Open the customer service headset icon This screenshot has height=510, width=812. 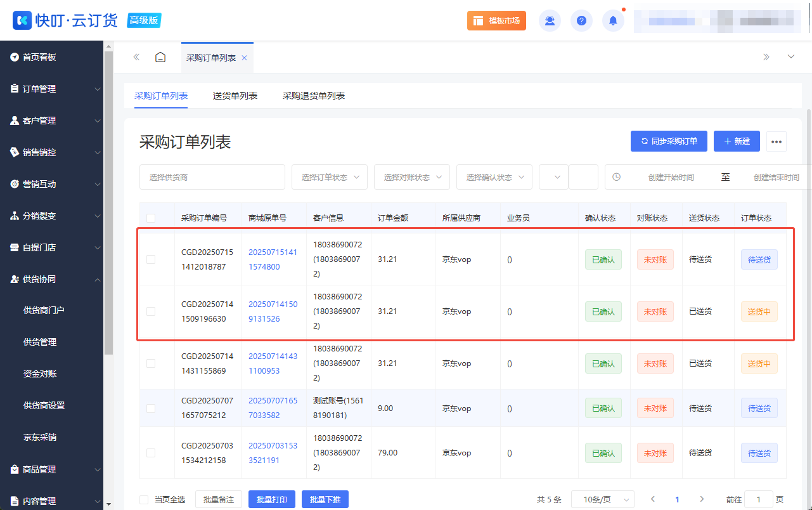[x=550, y=20]
